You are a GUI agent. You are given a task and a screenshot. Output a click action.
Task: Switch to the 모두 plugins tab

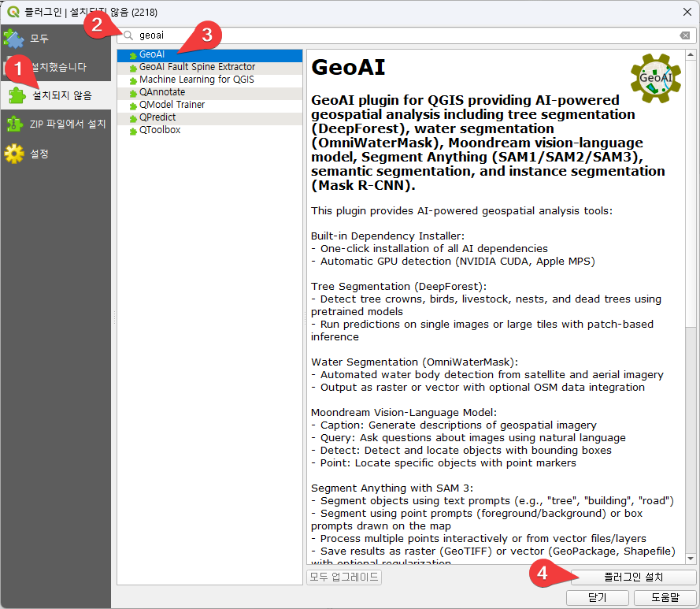[x=39, y=39]
